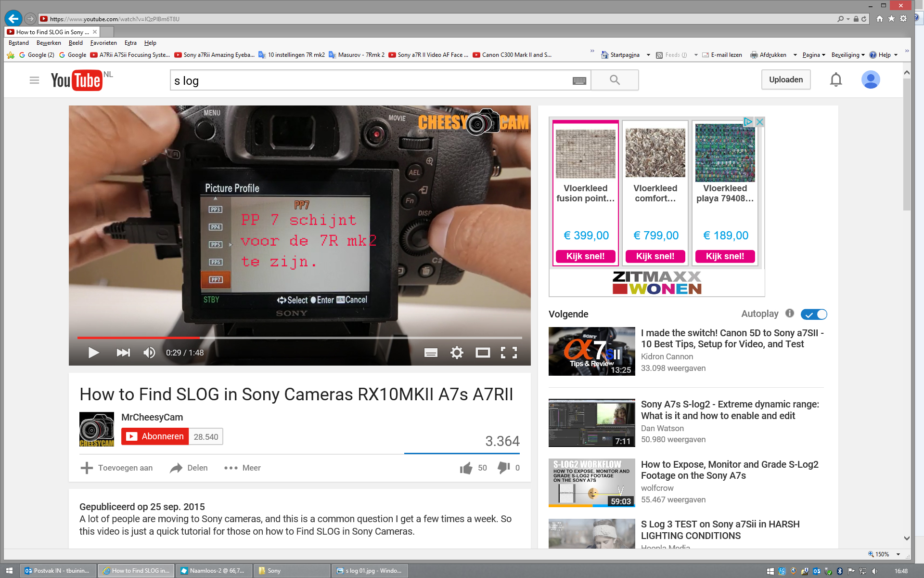The height and width of the screenshot is (578, 924).
Task: Expand the Pagina dropdown
Action: (814, 55)
